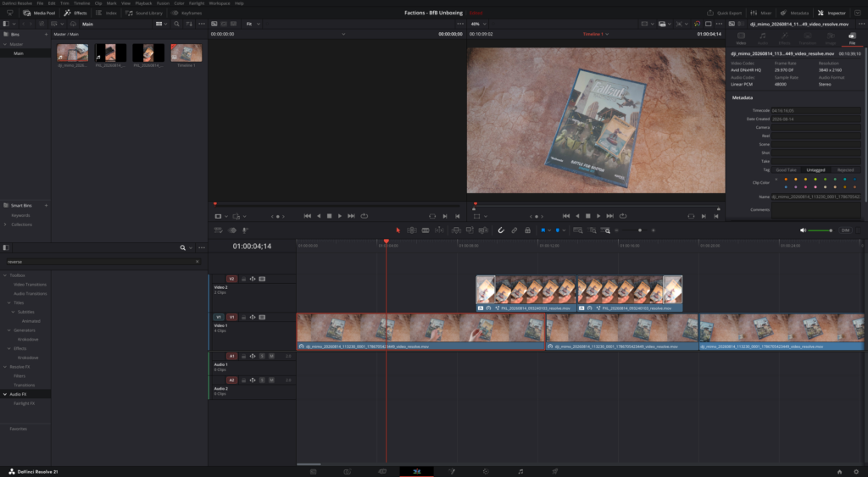
Task: Switch to the Inspector Video tab
Action: (x=741, y=37)
